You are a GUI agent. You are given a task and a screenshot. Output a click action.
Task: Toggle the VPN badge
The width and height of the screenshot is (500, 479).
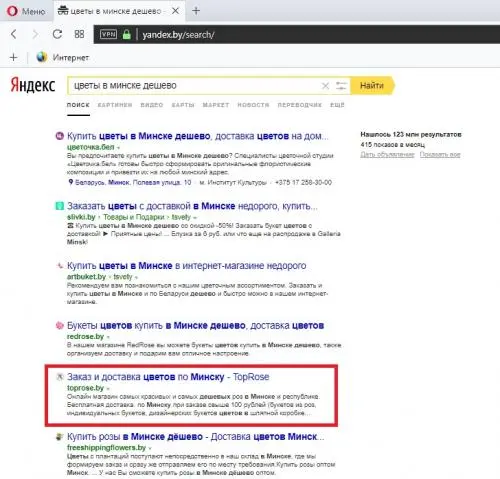[108, 34]
